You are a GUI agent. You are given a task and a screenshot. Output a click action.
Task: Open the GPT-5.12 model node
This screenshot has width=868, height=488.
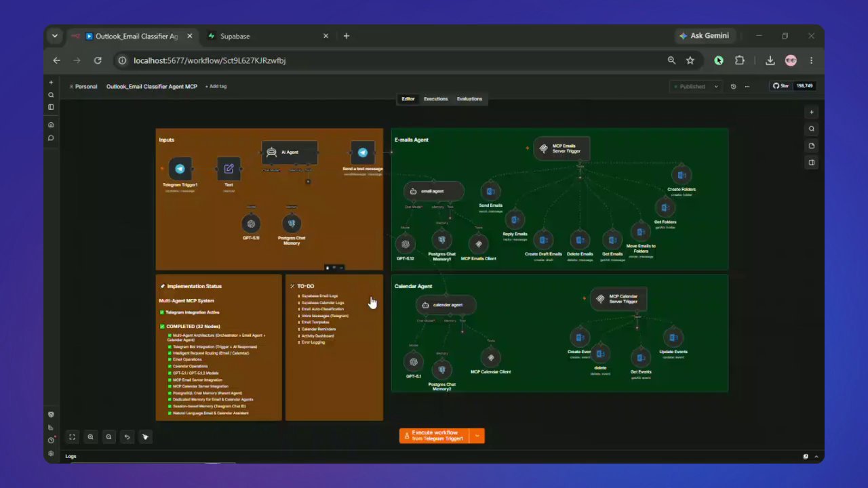click(406, 244)
